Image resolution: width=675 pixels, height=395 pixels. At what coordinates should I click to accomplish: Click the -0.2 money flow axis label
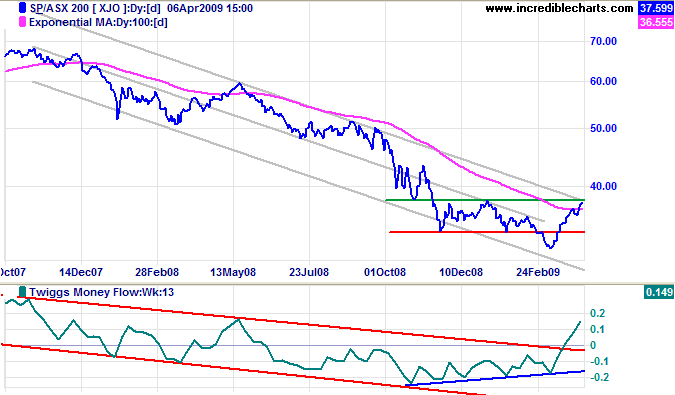point(599,377)
